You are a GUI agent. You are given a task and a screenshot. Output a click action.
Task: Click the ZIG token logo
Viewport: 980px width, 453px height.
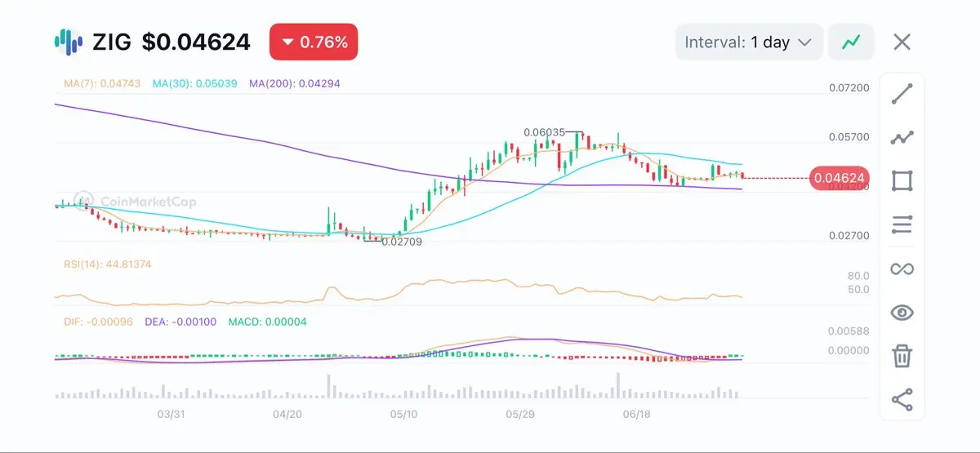click(x=69, y=41)
